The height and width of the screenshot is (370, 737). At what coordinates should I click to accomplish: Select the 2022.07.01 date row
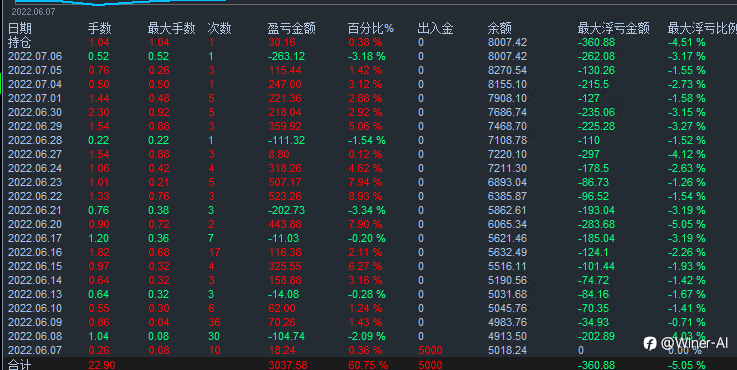pos(35,98)
